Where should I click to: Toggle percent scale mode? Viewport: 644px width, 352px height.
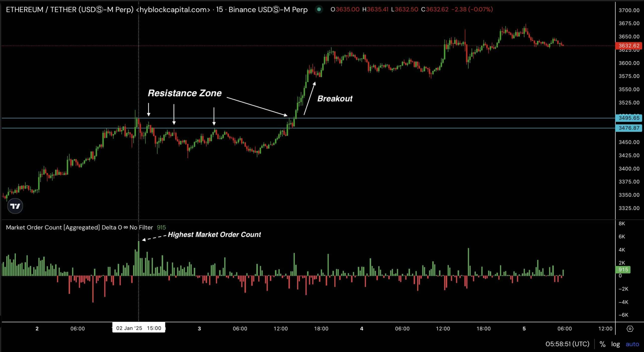point(602,344)
